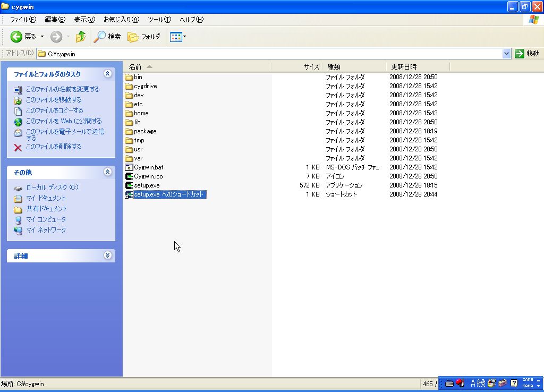The image size is (544, 392).
Task: Click the IME help question mark icon
Action: tap(514, 383)
